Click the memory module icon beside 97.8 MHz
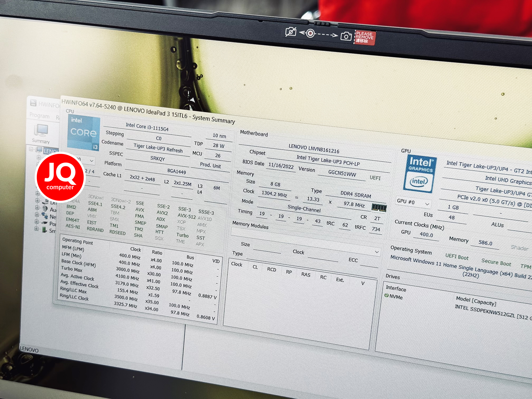This screenshot has width=532, height=399. tap(379, 207)
